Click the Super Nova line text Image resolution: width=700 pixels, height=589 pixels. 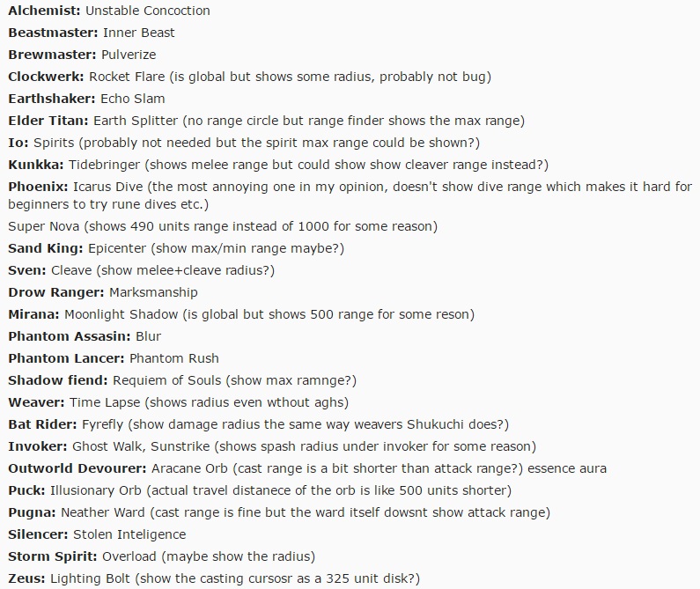tap(223, 226)
